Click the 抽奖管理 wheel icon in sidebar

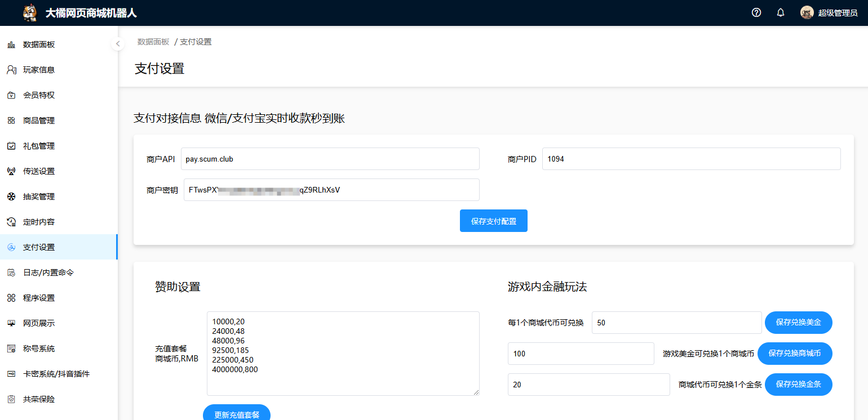11,196
